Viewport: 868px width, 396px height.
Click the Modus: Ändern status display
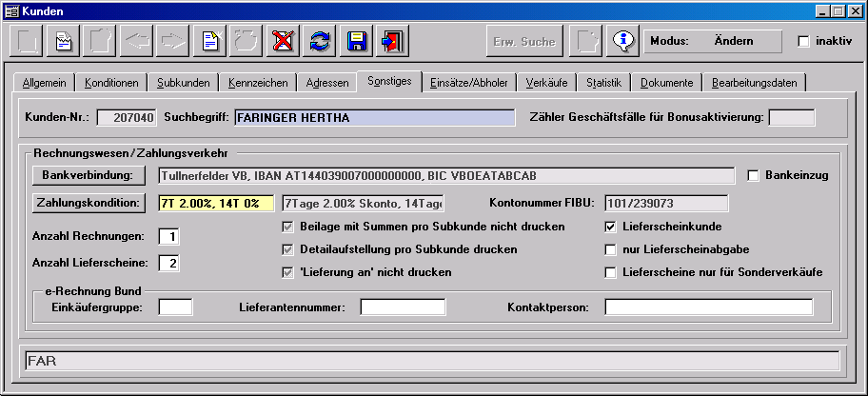point(713,41)
